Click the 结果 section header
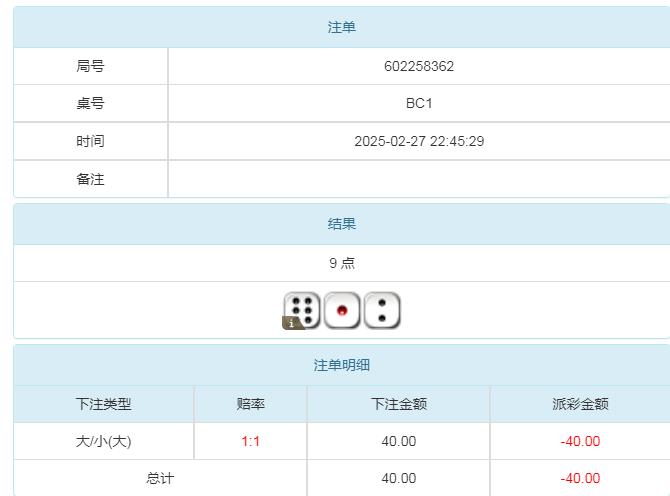 (x=341, y=224)
